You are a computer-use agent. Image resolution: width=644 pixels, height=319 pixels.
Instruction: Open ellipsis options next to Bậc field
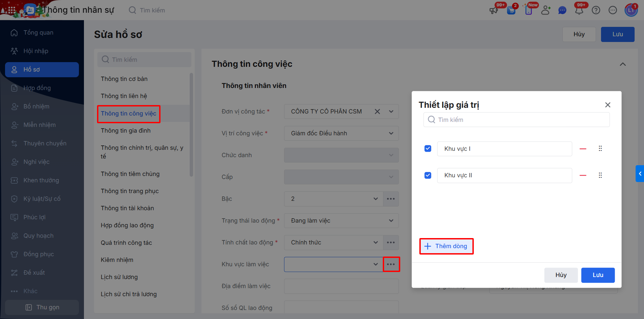tap(391, 199)
